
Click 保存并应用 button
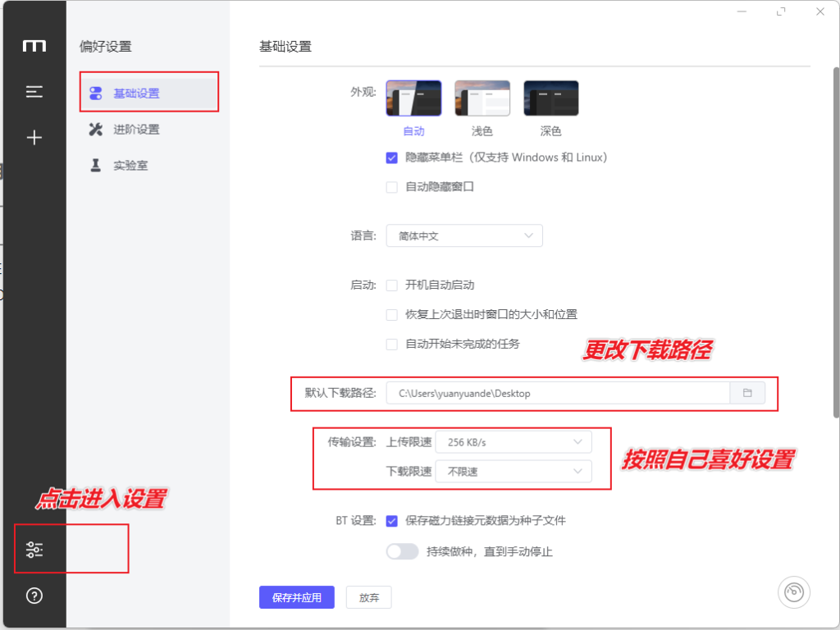(x=296, y=597)
